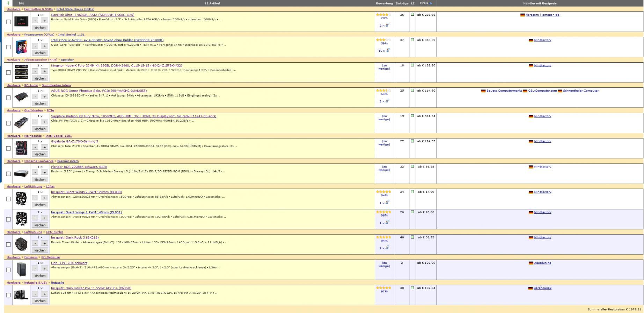Decrease quantity of Dark Power Pro 11
The width and height of the screenshot is (644, 313).
pos(35,294)
